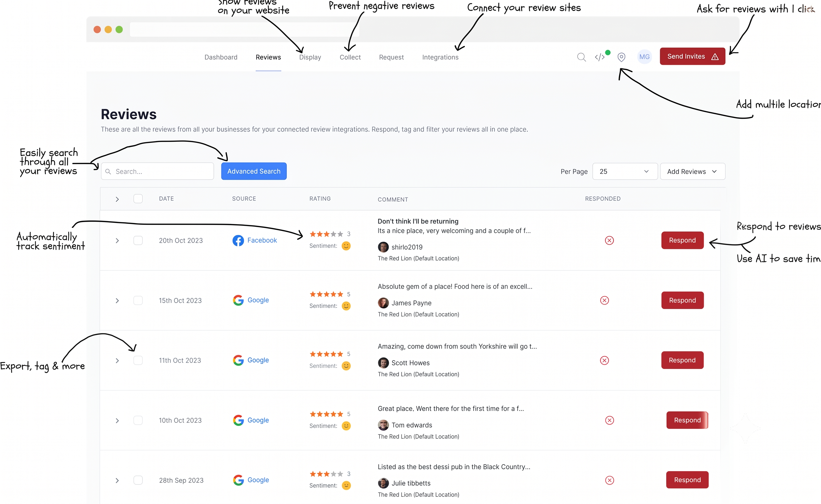Click the Advanced Search button

253,171
